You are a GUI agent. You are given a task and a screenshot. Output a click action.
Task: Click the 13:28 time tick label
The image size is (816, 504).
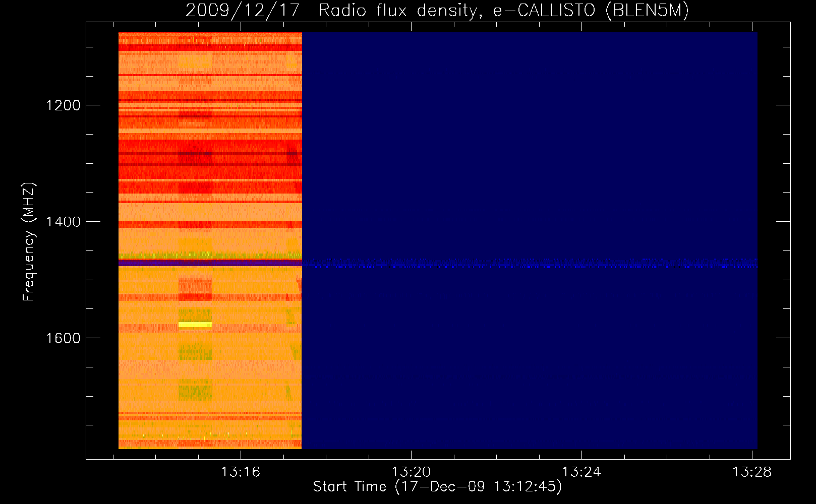tap(752, 472)
